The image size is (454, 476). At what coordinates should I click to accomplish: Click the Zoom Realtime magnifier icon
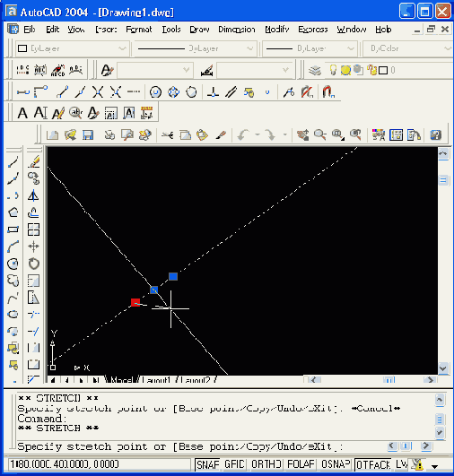pyautogui.click(x=320, y=134)
